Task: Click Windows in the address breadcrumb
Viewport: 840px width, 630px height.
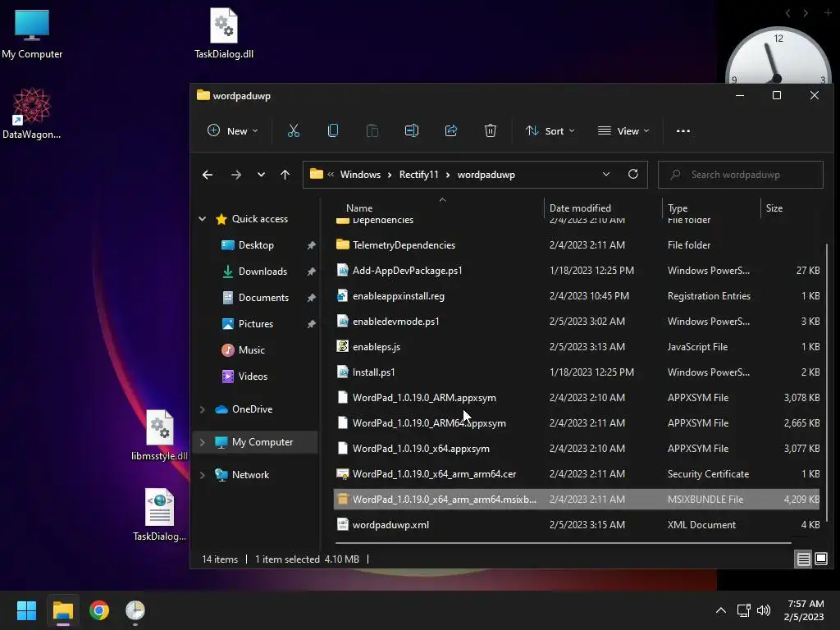Action: coord(360,175)
